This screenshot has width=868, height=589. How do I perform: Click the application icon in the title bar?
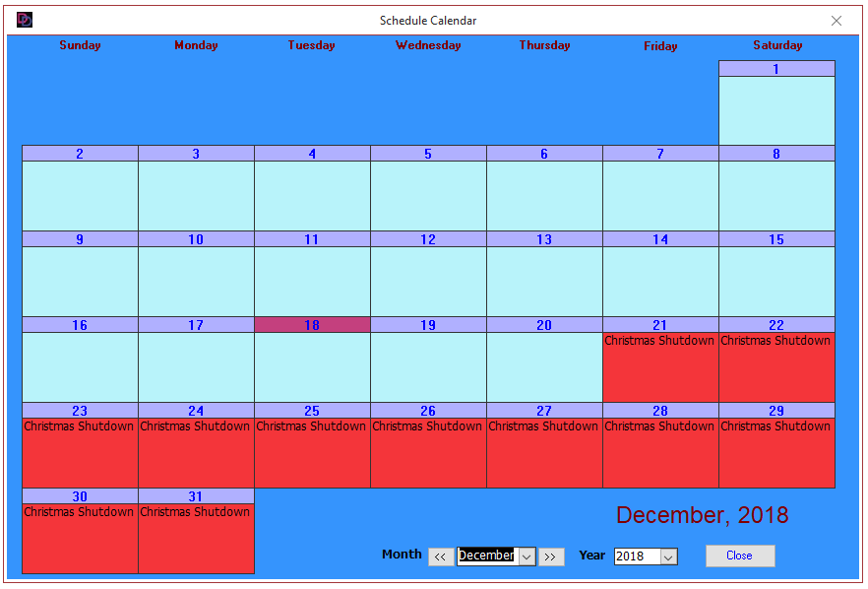point(25,20)
